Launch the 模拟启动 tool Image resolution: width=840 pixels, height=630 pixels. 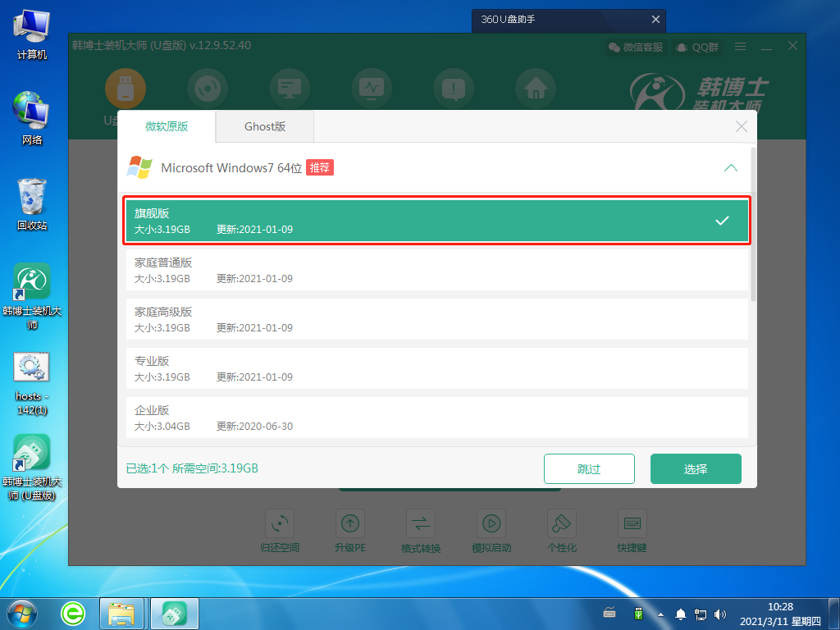tap(491, 524)
